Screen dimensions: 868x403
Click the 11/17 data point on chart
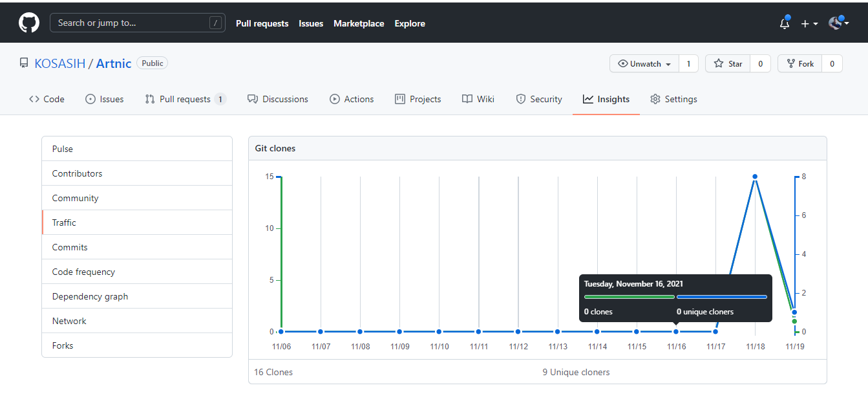(715, 332)
